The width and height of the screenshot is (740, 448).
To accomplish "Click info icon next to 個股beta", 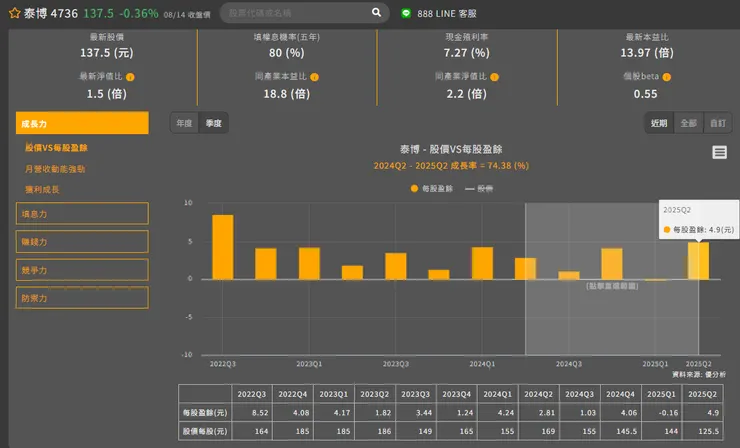I will pyautogui.click(x=666, y=77).
